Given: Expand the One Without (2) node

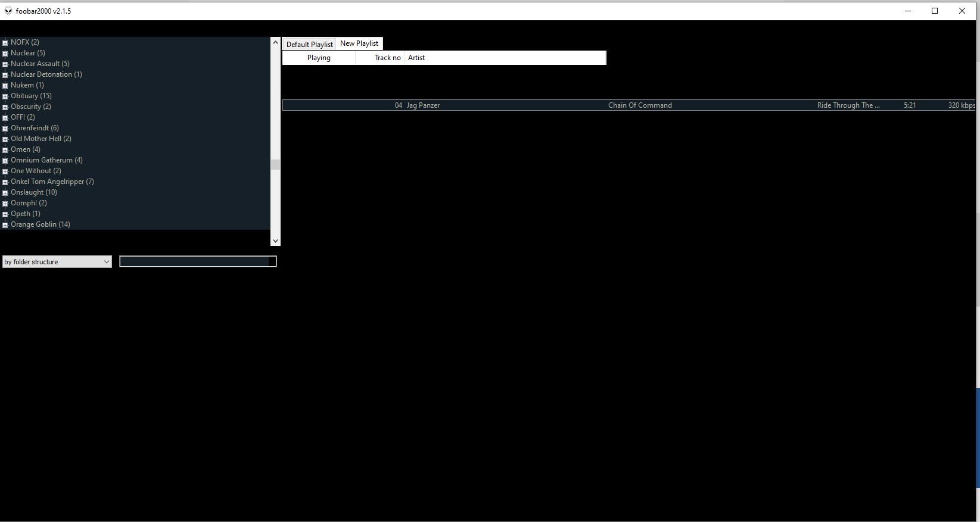Looking at the screenshot, I should coord(5,171).
